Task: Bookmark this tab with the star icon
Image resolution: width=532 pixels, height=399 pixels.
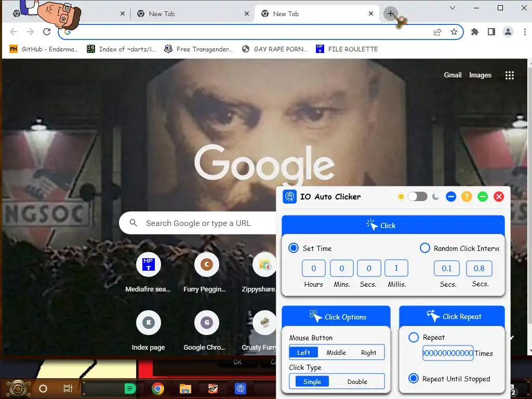Action: 454,32
